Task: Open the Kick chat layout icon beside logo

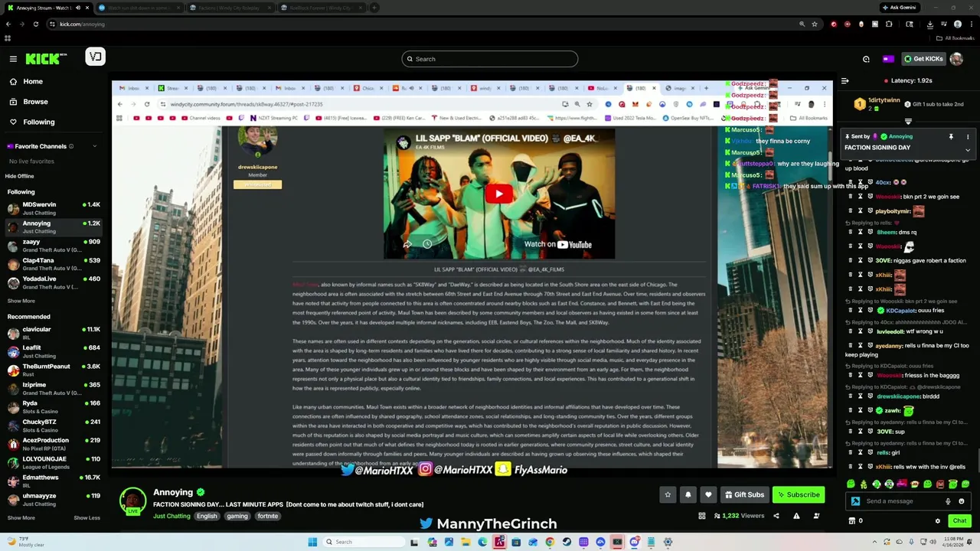Action: tap(95, 57)
